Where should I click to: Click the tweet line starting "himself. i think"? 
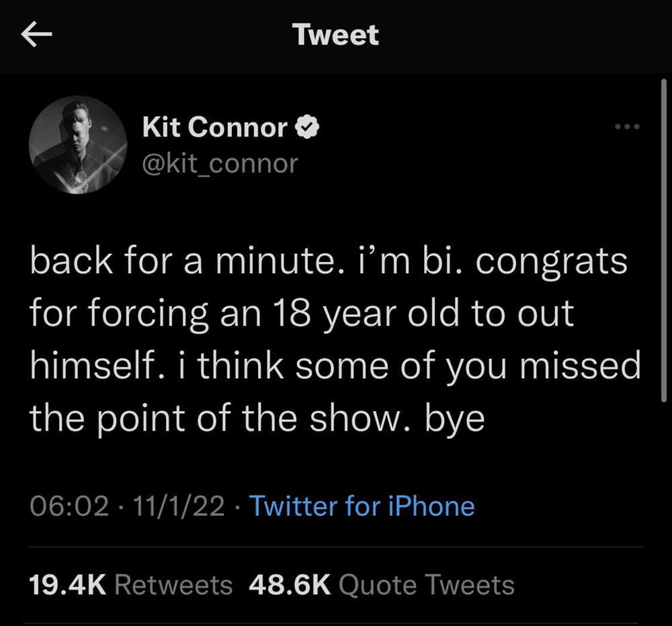(x=335, y=366)
